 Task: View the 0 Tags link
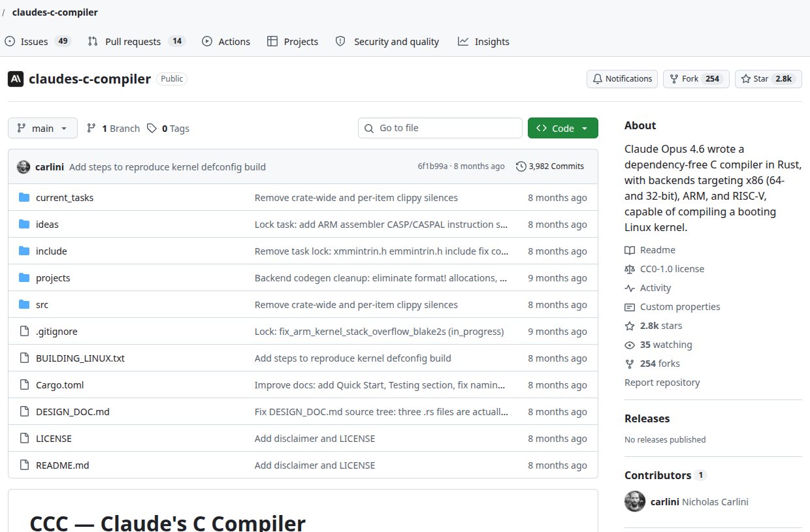click(x=168, y=129)
